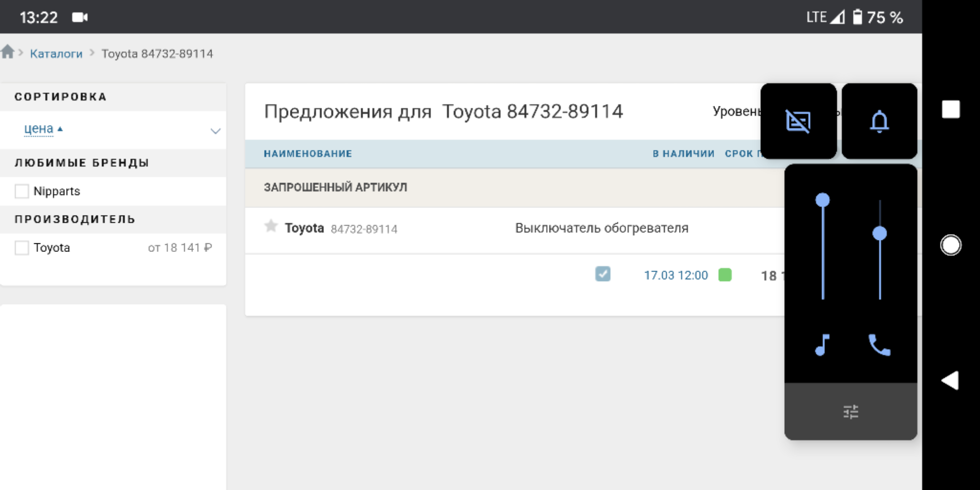980x490 pixels.
Task: Tap the screen recording status bar icon
Action: click(x=80, y=18)
